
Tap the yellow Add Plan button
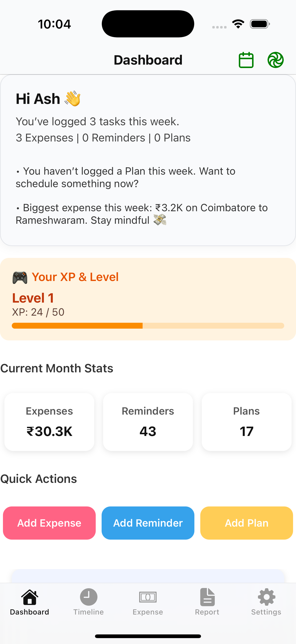pos(246,523)
